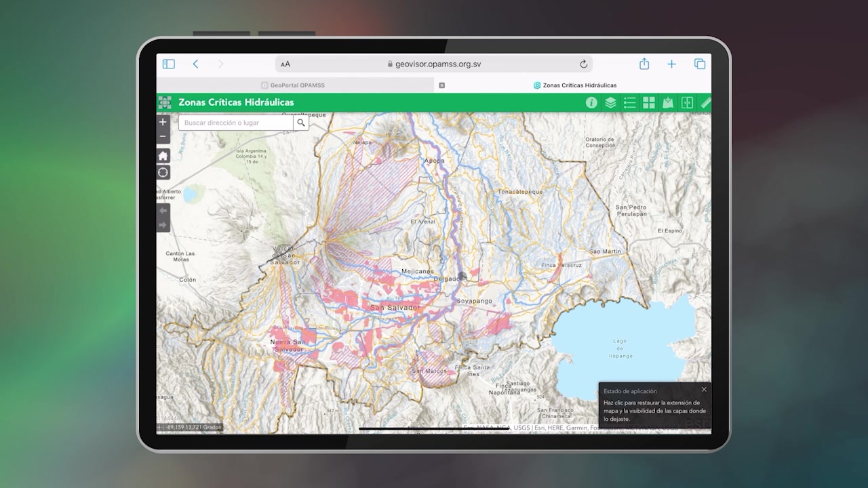Image resolution: width=868 pixels, height=488 pixels.
Task: Click the 'Mejicanos' map label
Action: [418, 271]
